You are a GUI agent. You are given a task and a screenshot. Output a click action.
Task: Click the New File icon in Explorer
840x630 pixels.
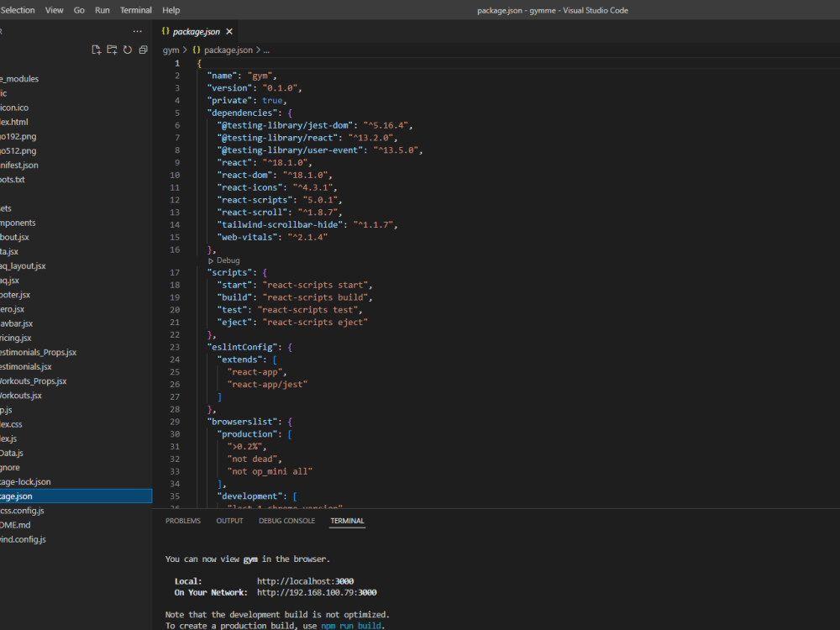pyautogui.click(x=96, y=49)
